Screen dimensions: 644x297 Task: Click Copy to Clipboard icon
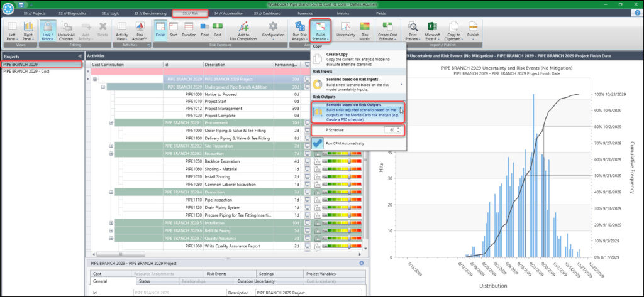pyautogui.click(x=454, y=30)
